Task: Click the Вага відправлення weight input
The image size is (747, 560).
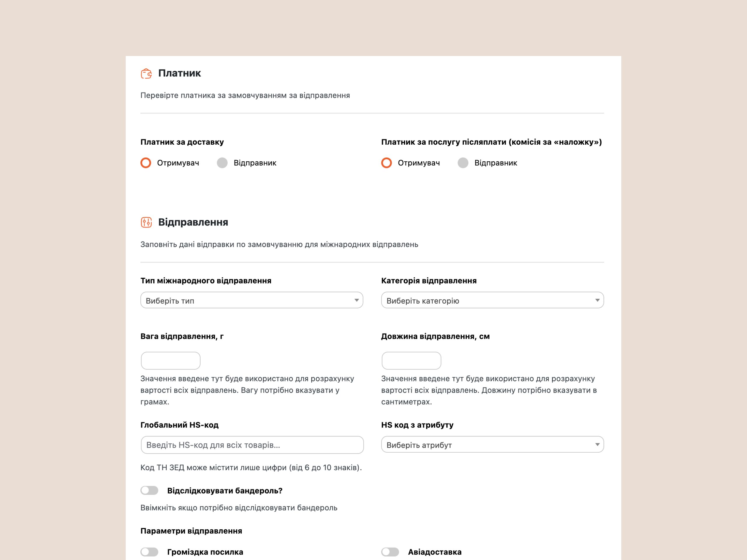Action: point(170,360)
